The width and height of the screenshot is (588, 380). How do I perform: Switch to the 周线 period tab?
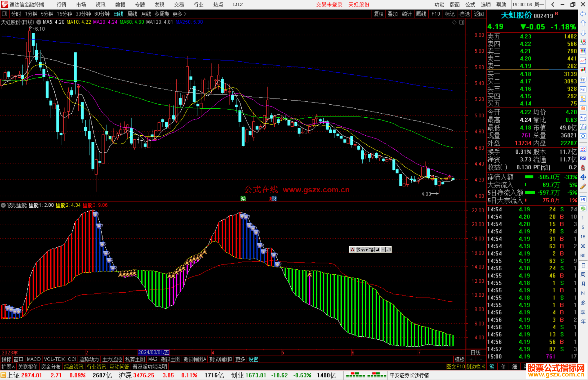tap(132, 14)
